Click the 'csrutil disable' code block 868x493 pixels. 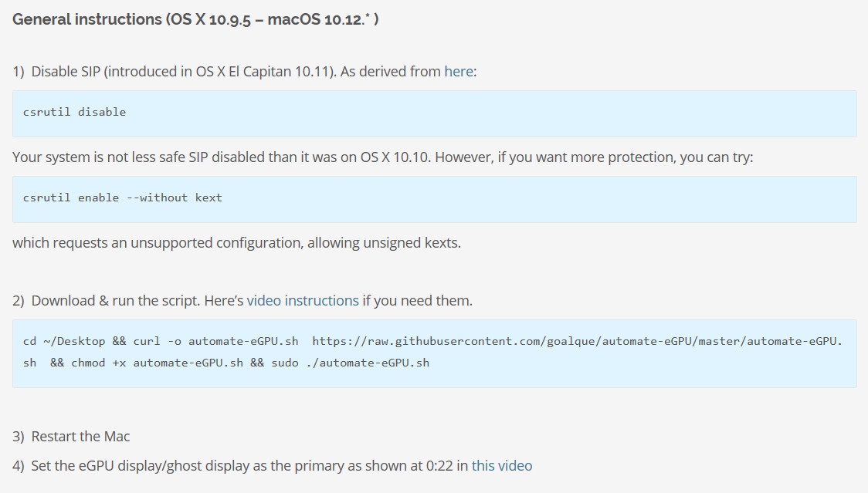pyautogui.click(x=435, y=113)
